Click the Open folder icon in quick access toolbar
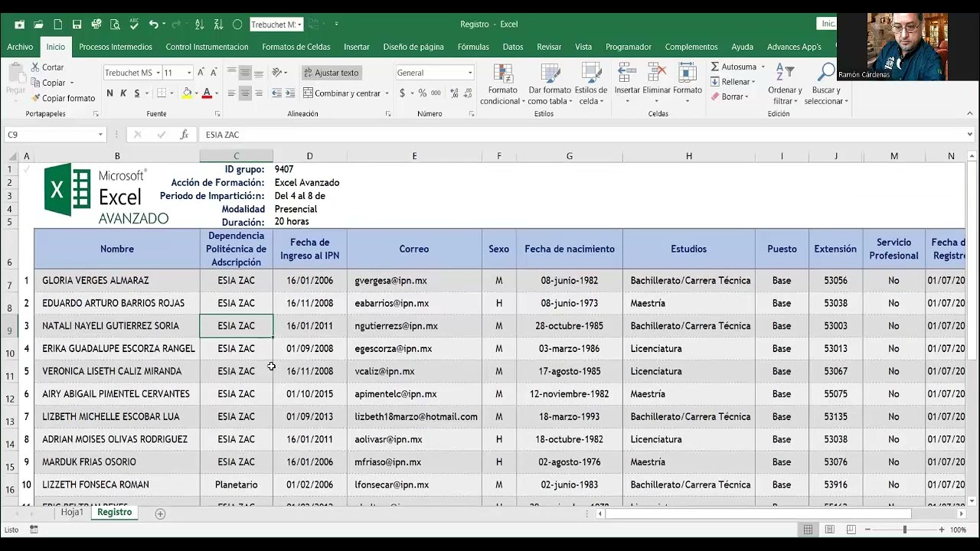Viewport: 980px width, 551px height. point(38,24)
